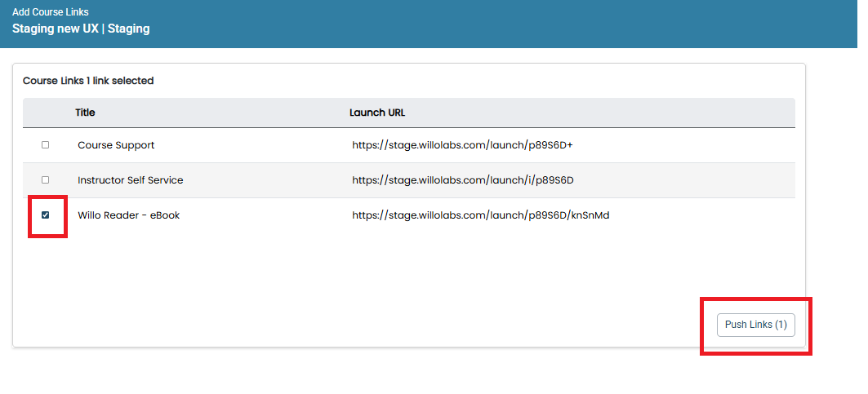Click the Staging new UX | Staging title

tap(81, 29)
